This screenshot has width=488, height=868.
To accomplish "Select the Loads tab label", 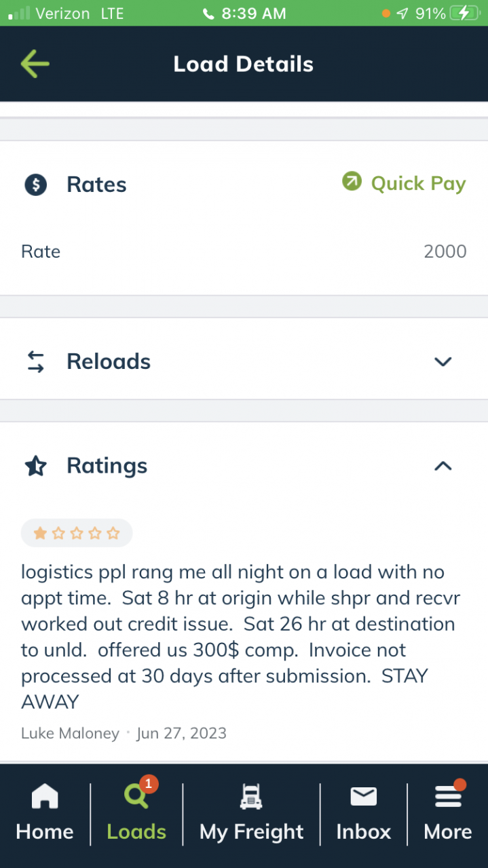I will click(x=136, y=831).
